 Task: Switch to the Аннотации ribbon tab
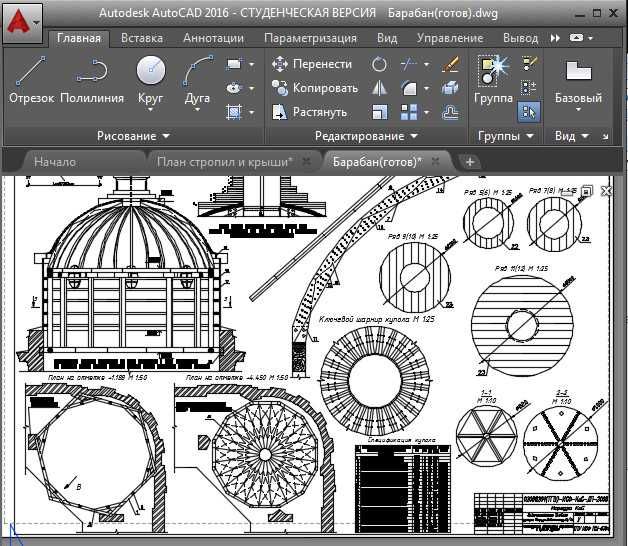click(213, 38)
